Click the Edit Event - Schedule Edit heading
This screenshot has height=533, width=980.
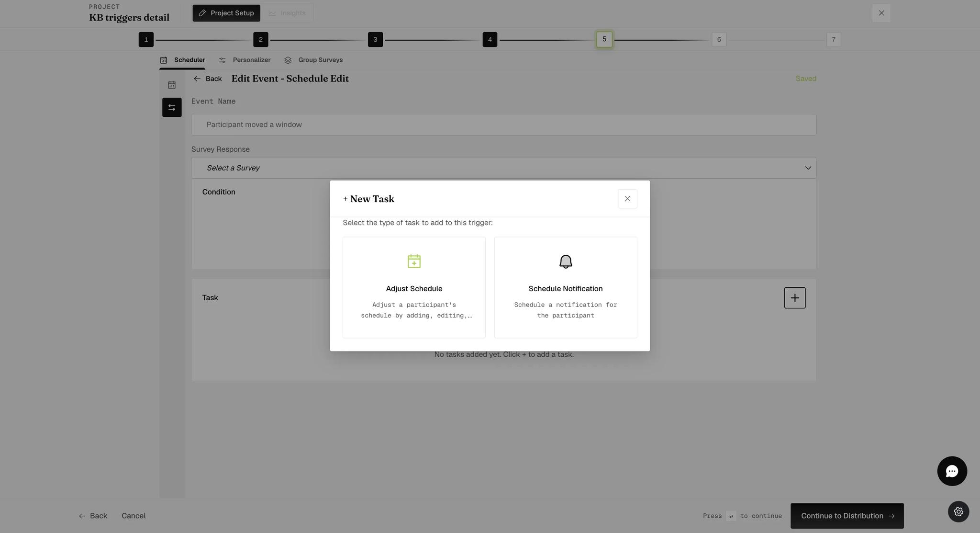pyautogui.click(x=290, y=79)
